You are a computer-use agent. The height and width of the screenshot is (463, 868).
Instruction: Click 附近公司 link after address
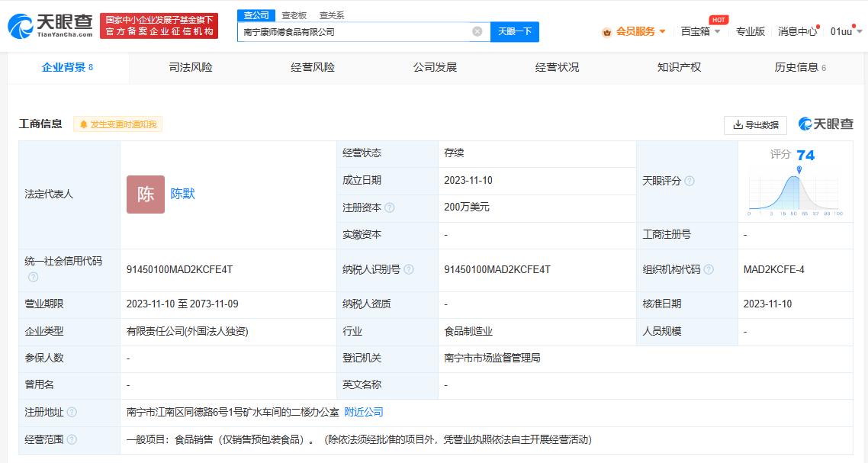coord(364,412)
